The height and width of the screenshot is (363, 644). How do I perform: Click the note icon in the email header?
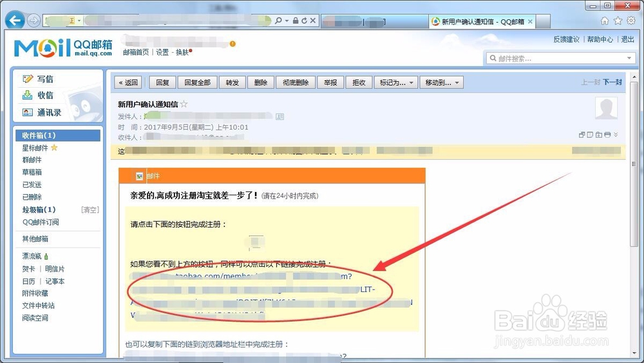[590, 134]
